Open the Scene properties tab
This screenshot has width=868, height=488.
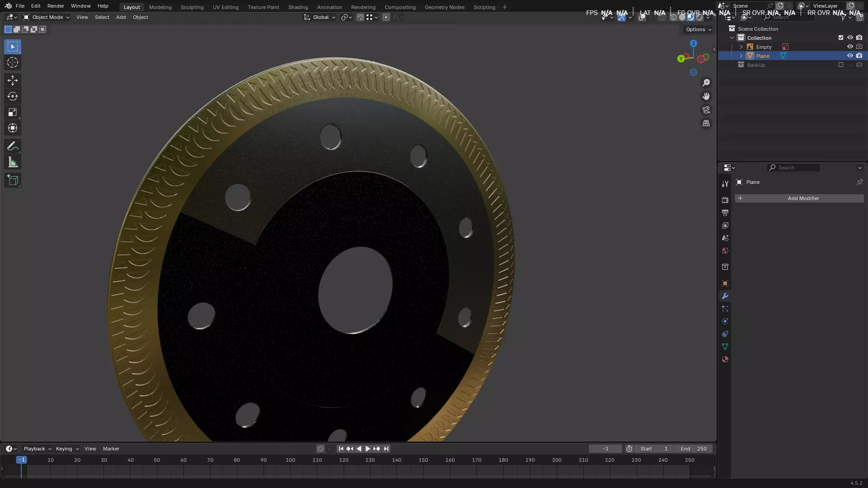click(x=725, y=238)
